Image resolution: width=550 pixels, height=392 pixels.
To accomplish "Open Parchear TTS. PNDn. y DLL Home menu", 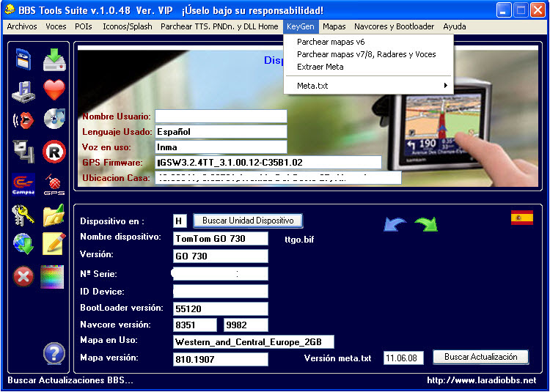I will 219,26.
